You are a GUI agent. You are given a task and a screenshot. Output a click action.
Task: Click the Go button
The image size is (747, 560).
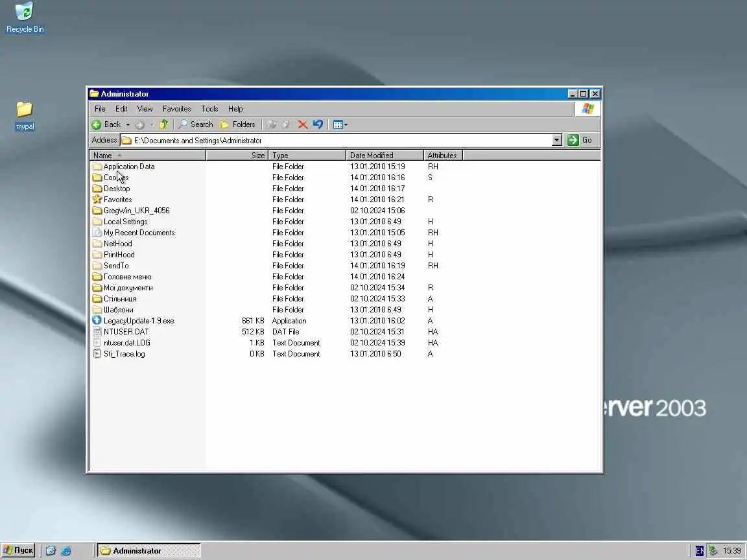(580, 140)
